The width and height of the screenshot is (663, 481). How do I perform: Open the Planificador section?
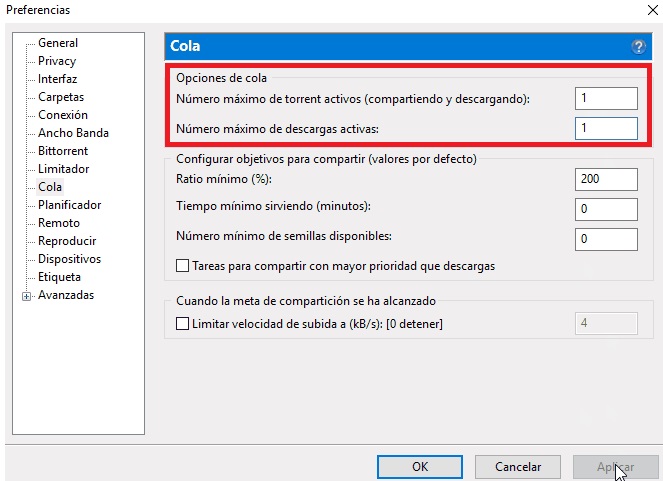tap(69, 205)
